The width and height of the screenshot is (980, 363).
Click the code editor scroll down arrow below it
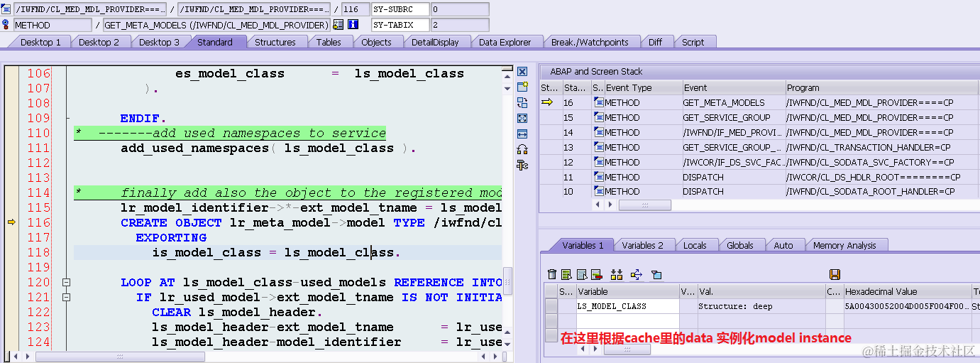point(507,88)
